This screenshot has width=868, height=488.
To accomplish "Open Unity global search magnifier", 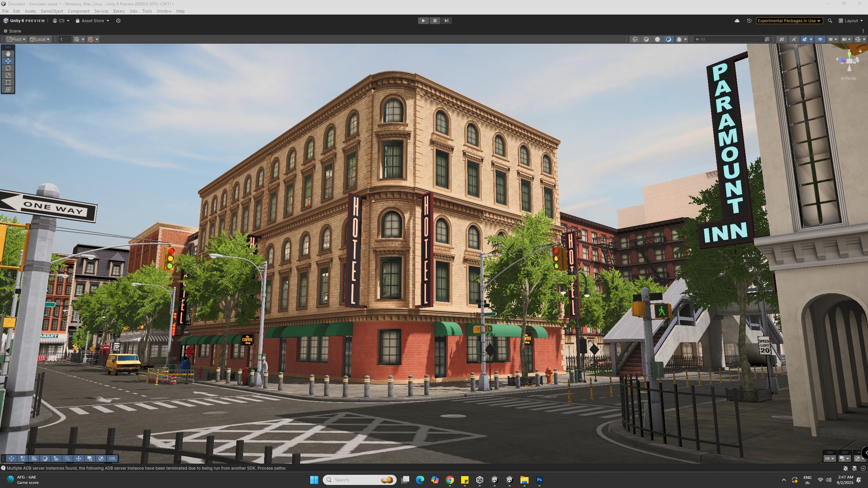I will click(x=830, y=21).
